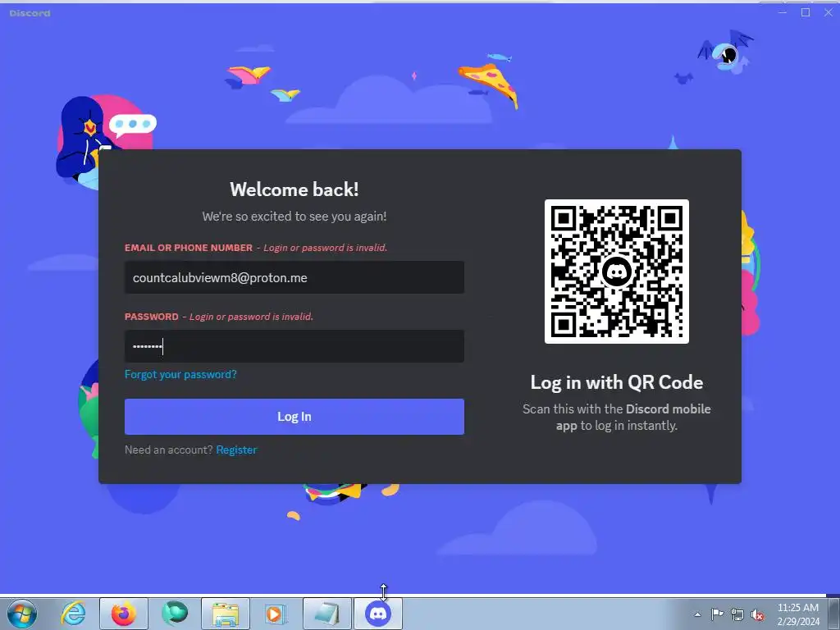Click the Show desktop strip
This screenshot has height=630, width=840.
(x=833, y=614)
